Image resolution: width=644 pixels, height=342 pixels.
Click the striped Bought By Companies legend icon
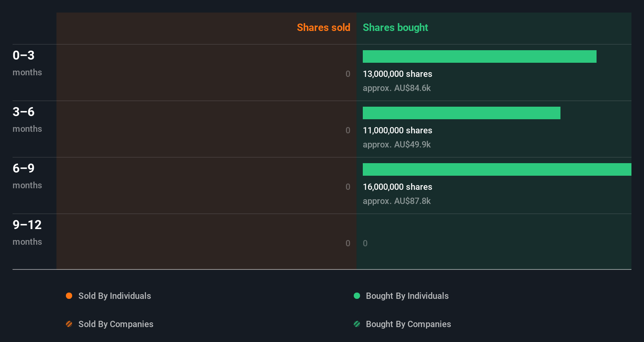click(x=357, y=324)
